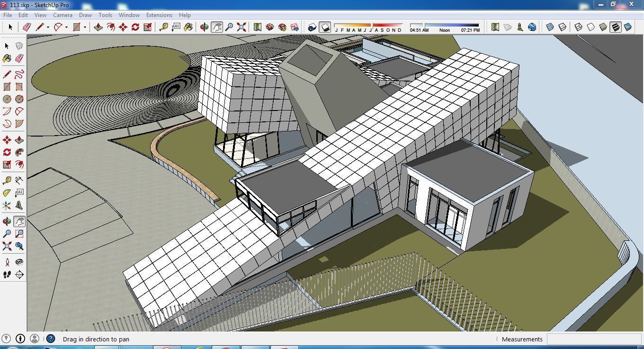Screen dimensions: 644x349
Task: Preview model in Google Earth
Action: tap(532, 27)
